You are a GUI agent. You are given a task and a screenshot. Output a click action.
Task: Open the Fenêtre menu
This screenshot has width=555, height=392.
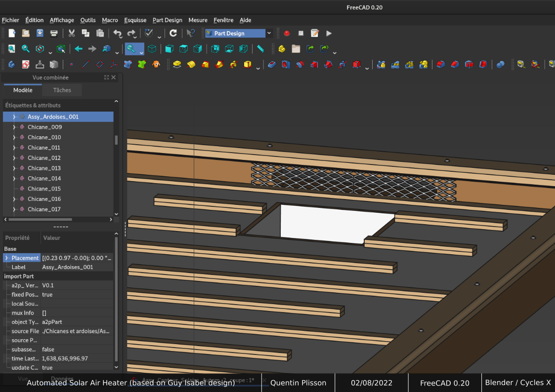[223, 20]
